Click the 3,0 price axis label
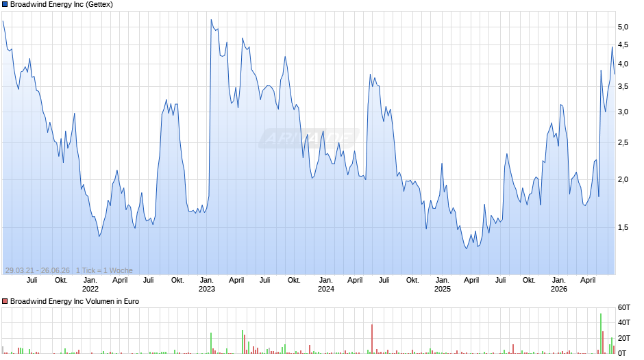The height and width of the screenshot is (360, 644). pos(623,112)
